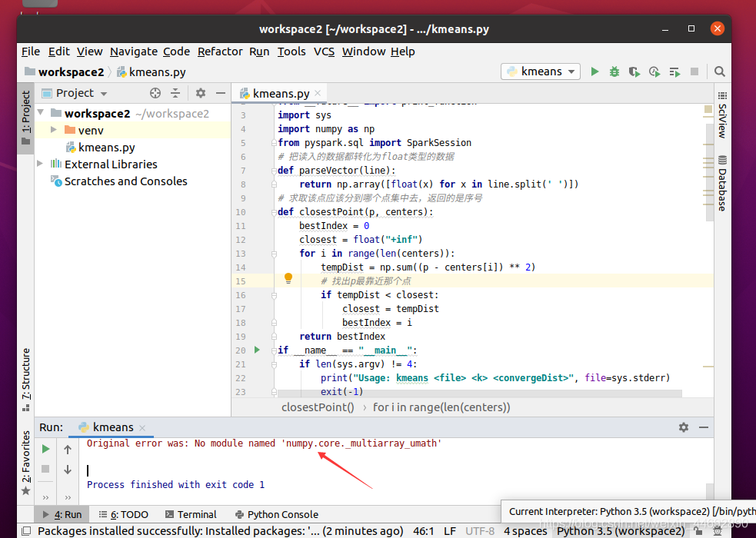This screenshot has height=538, width=756.
Task: Debug kmeans using the bug icon
Action: click(614, 71)
